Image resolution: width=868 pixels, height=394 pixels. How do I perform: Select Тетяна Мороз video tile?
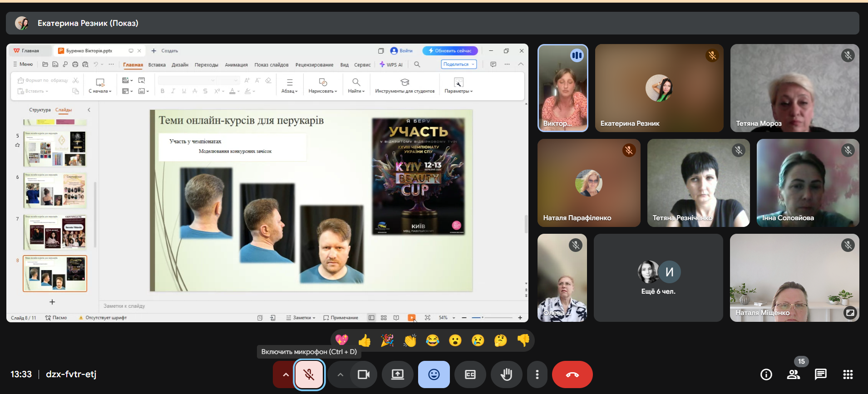point(794,88)
